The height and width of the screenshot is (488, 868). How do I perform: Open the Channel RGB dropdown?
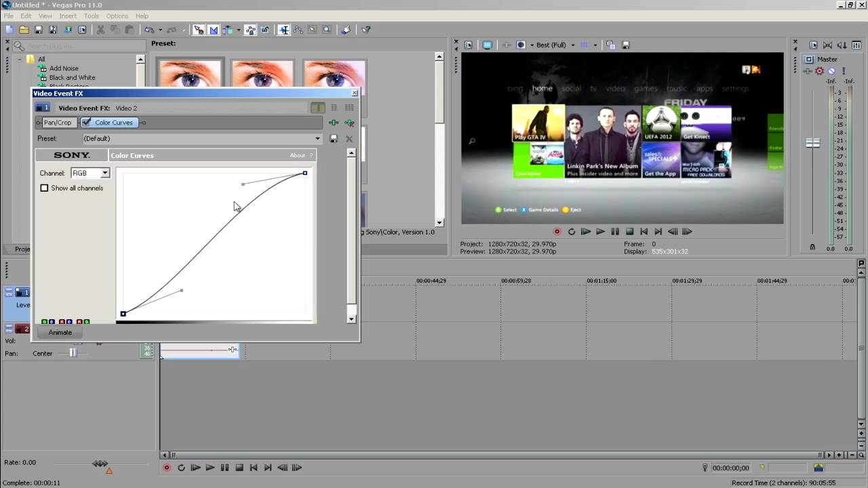click(x=105, y=173)
